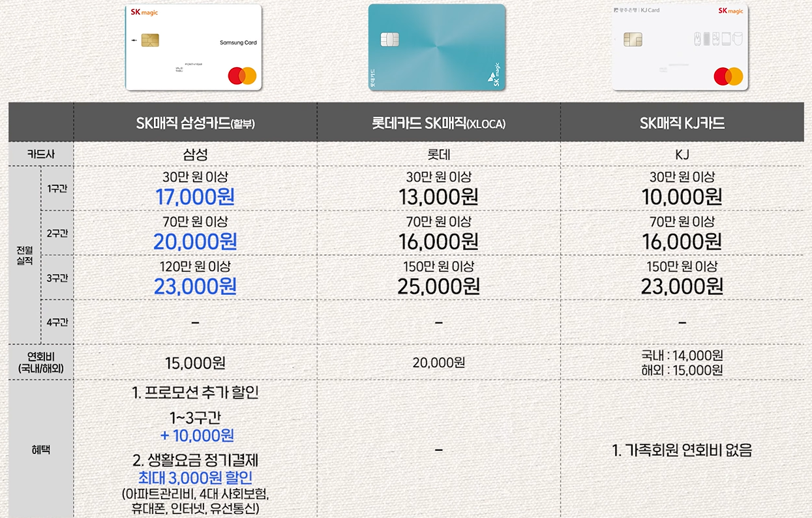Screen dimensions: 812x518
Task: Click the gold chip on the KJ card
Action: pos(633,39)
